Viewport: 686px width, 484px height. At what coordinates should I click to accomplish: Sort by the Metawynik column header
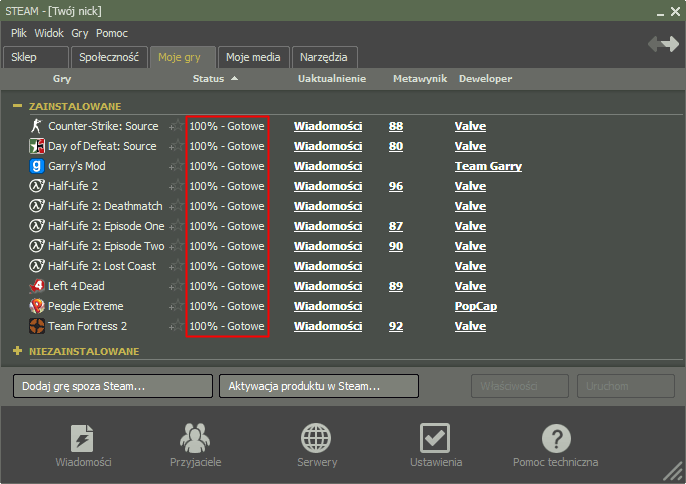coord(420,79)
